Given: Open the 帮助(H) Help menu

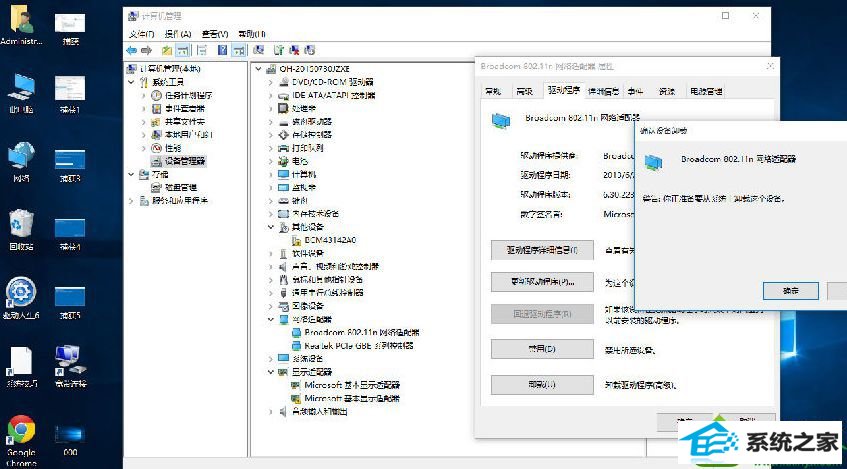Looking at the screenshot, I should pyautogui.click(x=252, y=34).
